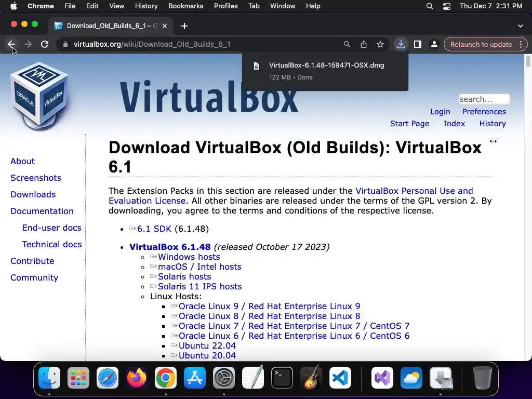Go back using the browser back arrow

11,45
